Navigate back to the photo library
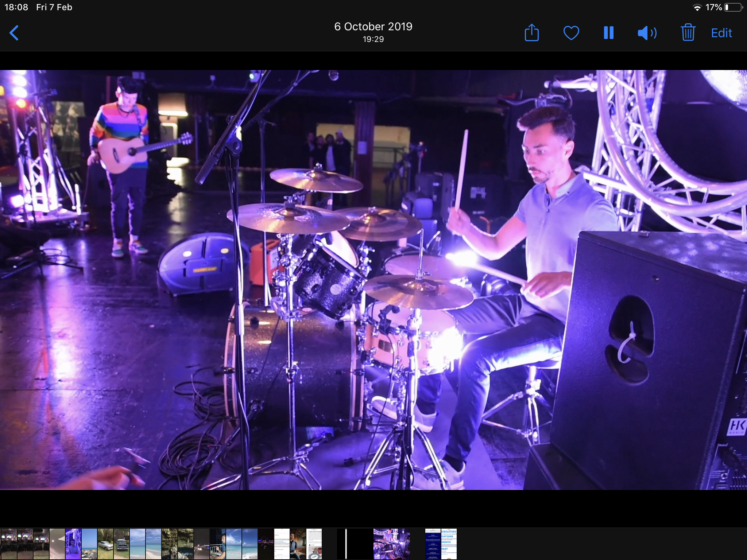Viewport: 747px width, 560px height. click(14, 32)
